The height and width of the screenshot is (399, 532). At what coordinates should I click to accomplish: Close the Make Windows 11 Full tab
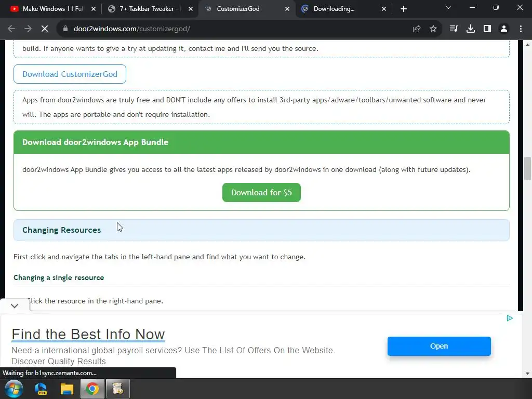(x=94, y=9)
